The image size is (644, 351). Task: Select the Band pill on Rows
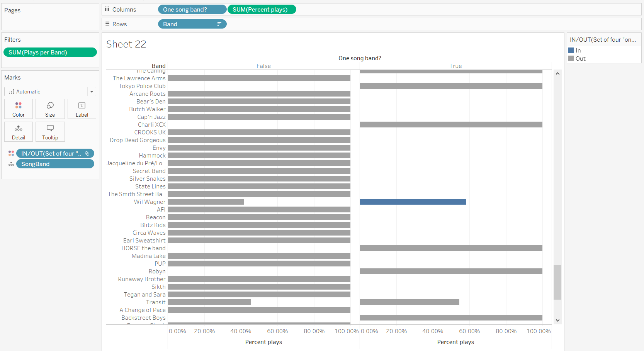pos(192,24)
